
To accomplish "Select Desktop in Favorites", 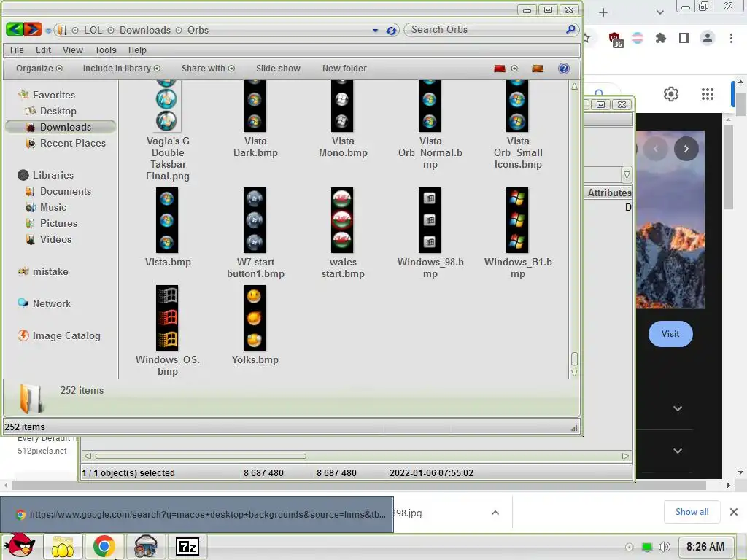I will pyautogui.click(x=58, y=111).
